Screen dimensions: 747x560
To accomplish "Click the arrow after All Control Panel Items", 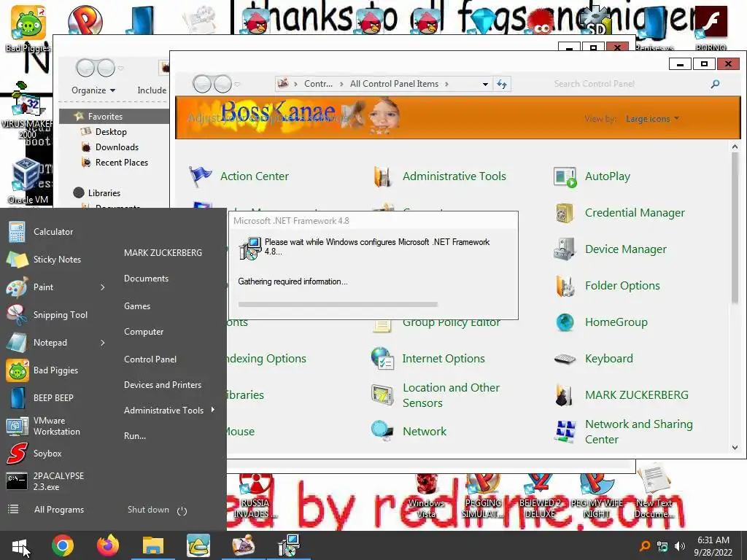I will click(x=446, y=85).
